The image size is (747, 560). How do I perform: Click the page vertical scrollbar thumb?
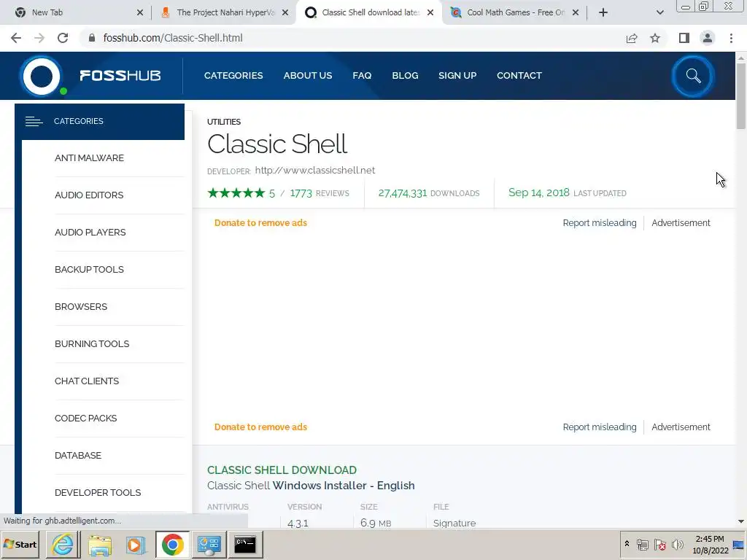pos(741,96)
